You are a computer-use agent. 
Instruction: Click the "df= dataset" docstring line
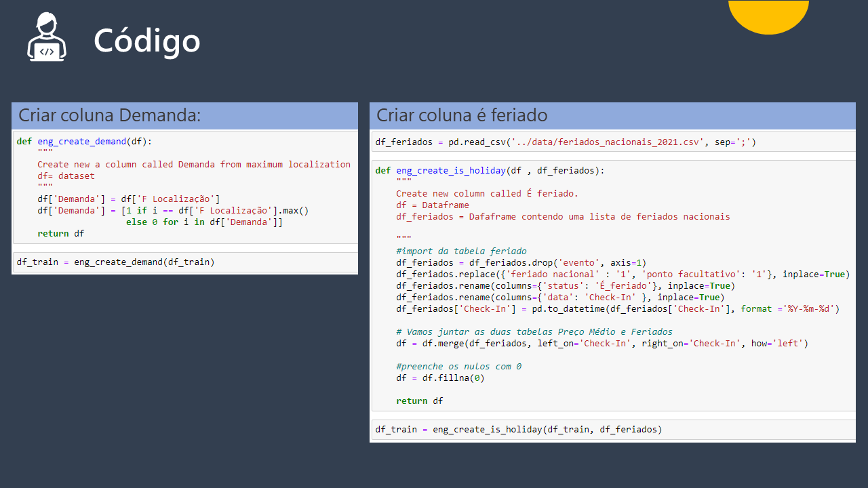point(66,176)
